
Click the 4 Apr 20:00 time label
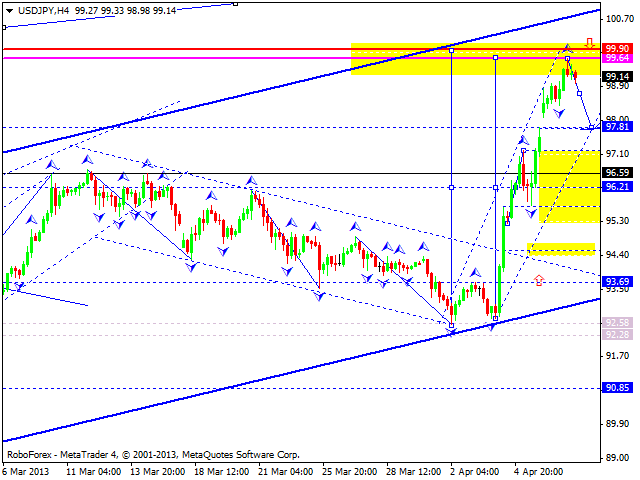[539, 472]
